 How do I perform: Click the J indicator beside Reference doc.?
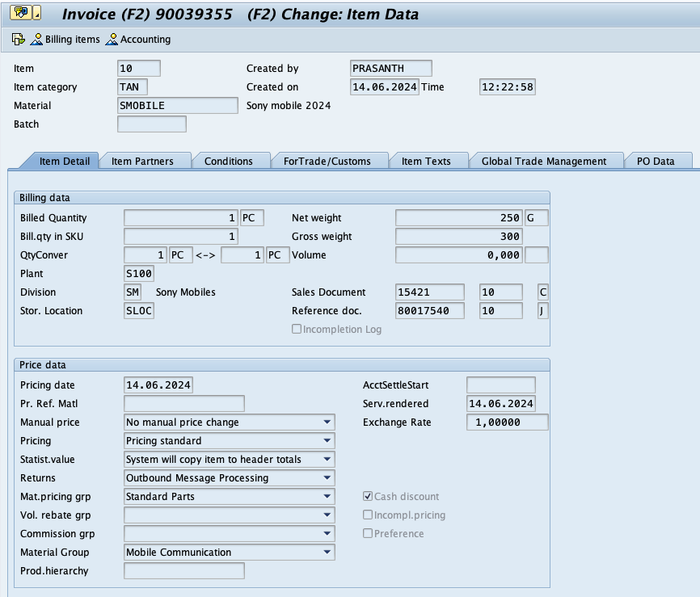click(x=541, y=310)
